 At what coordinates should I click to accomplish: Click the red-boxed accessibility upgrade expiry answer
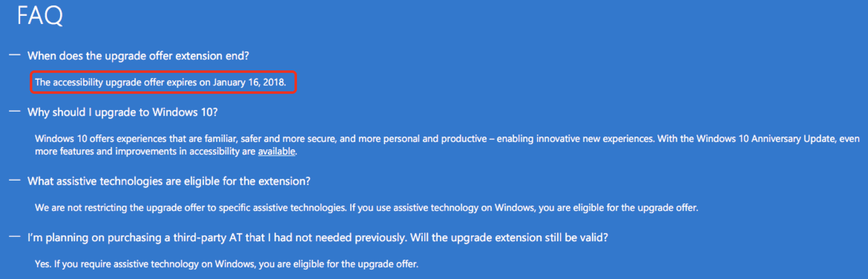coord(163,82)
